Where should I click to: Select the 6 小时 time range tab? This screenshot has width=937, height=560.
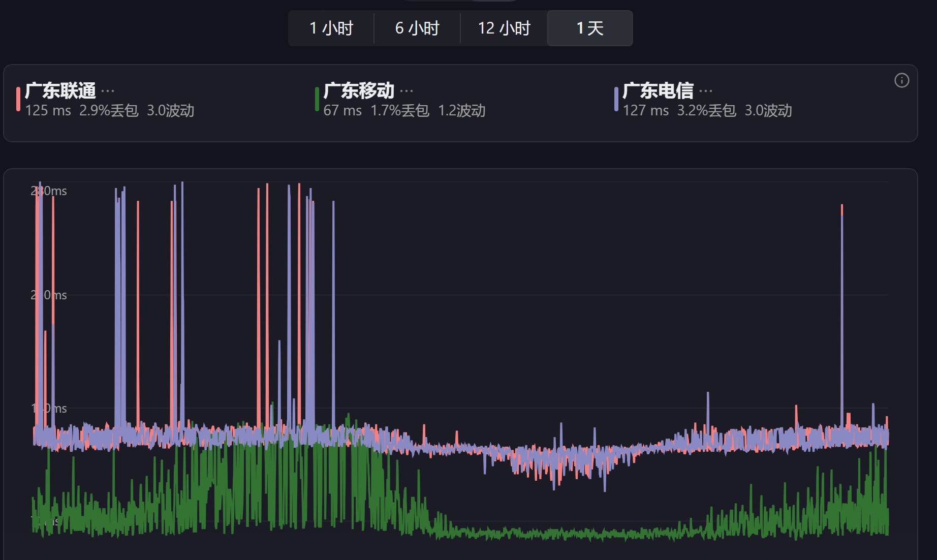pos(417,28)
